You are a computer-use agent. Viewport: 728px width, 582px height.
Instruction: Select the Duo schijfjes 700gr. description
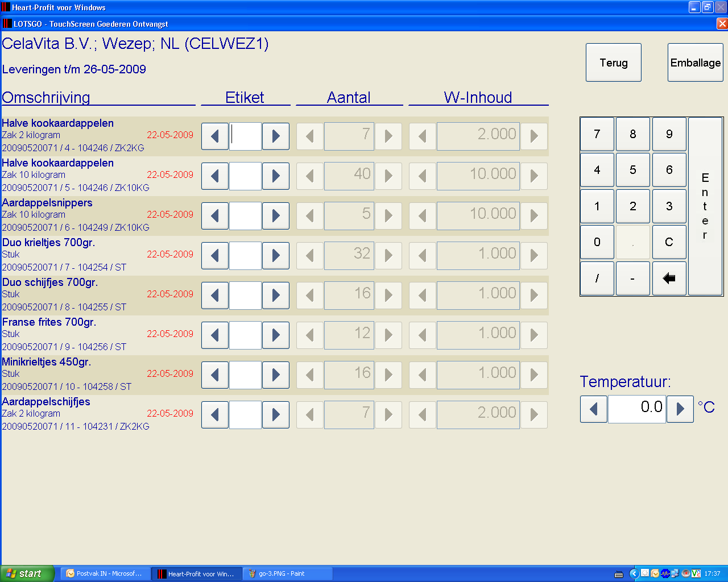[x=50, y=282]
